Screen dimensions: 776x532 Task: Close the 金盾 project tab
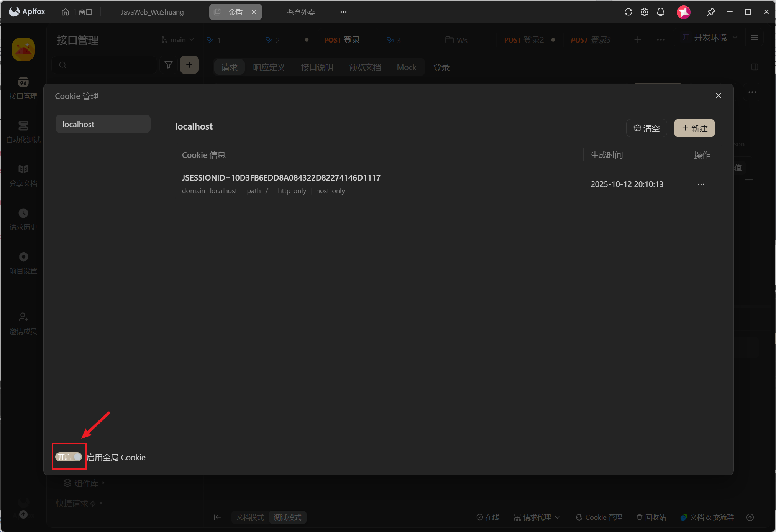254,12
